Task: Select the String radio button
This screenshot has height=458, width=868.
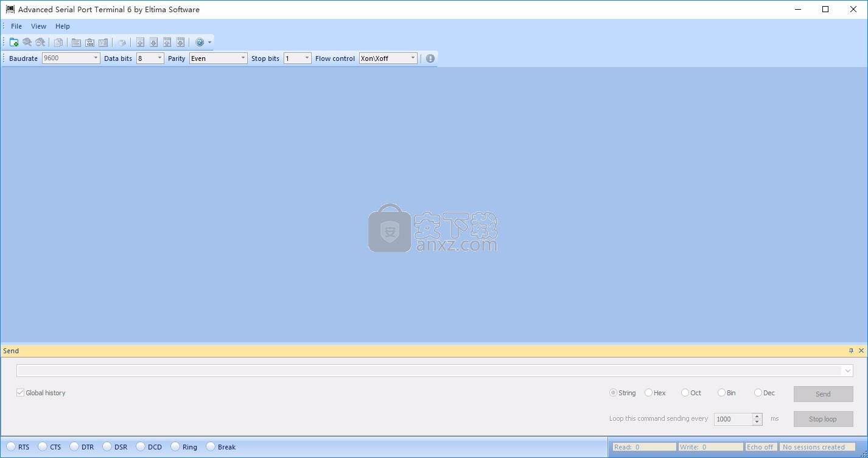Action: (613, 393)
